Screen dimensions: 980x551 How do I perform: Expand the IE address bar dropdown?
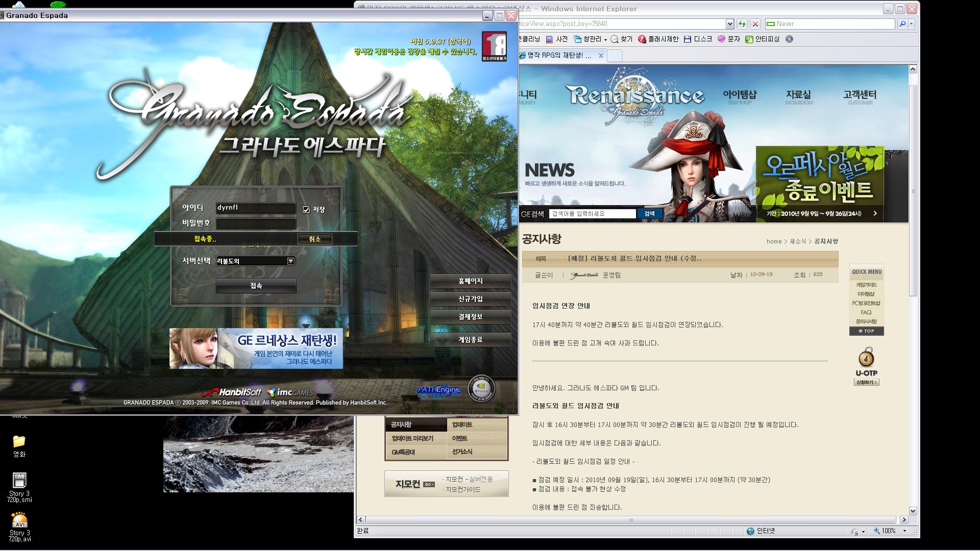[729, 24]
